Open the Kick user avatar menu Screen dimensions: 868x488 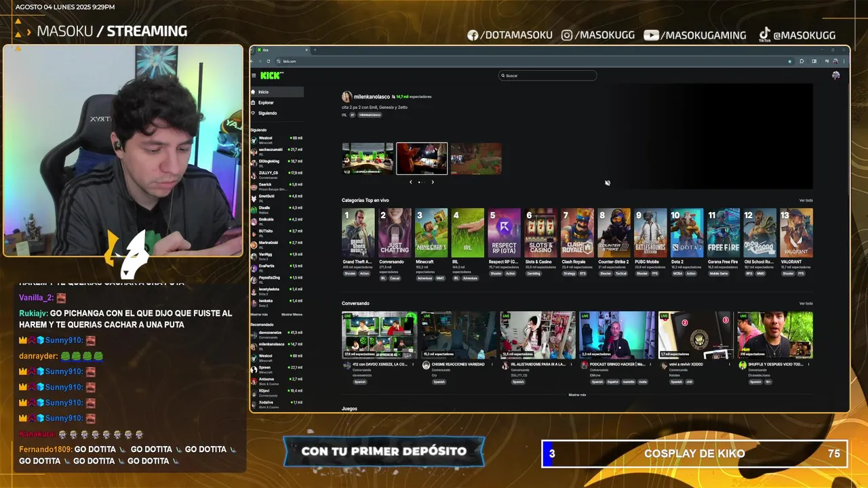[x=835, y=76]
